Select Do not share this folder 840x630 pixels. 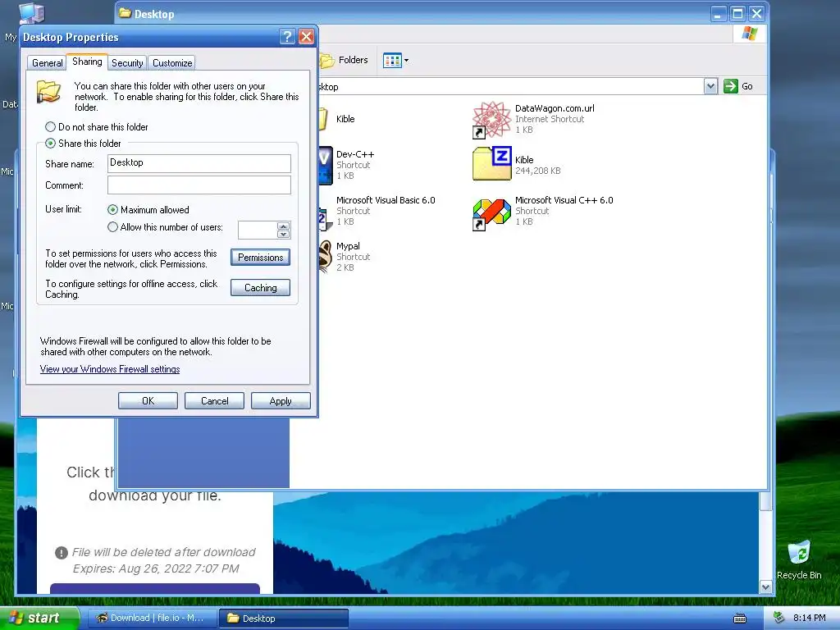[97, 127]
